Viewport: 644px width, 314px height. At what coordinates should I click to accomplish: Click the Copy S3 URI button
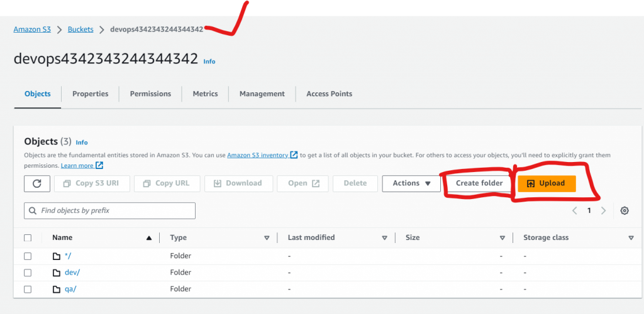92,183
